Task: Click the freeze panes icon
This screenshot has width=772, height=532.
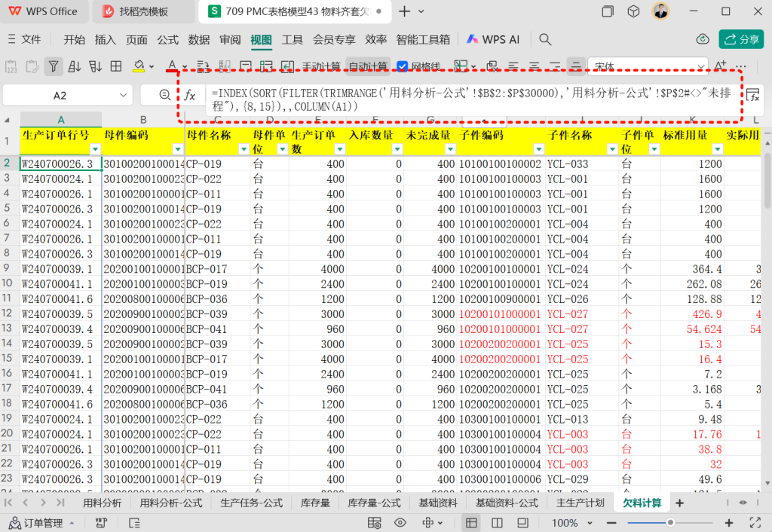Action: click(x=461, y=66)
